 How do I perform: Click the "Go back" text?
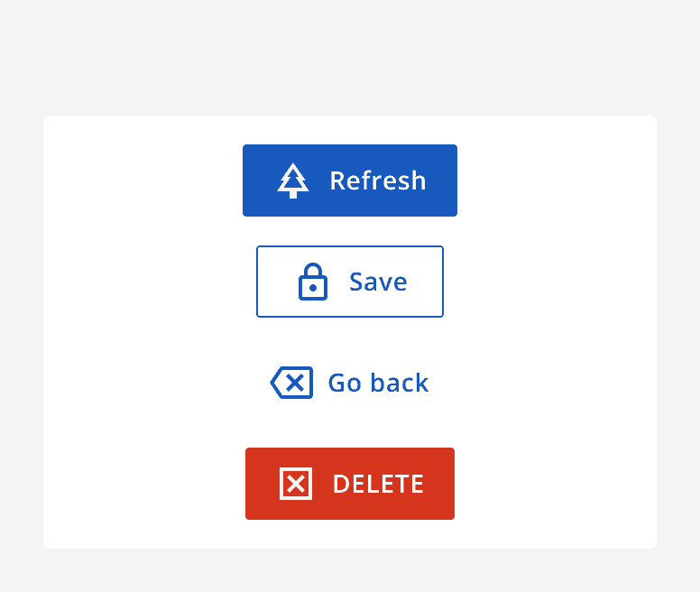click(378, 383)
